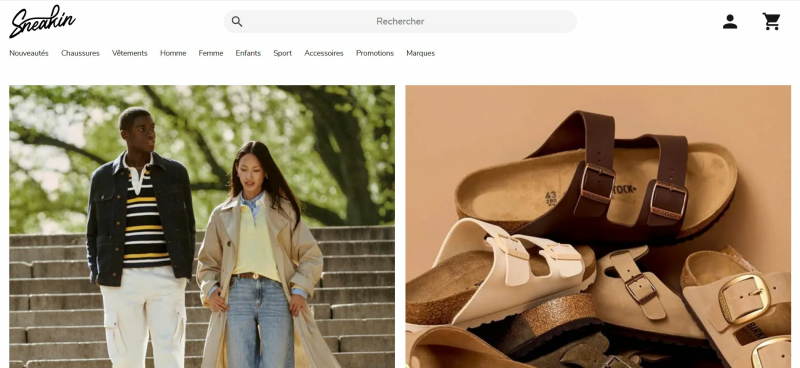
Task: Open the Nouveautés menu
Action: 29,53
